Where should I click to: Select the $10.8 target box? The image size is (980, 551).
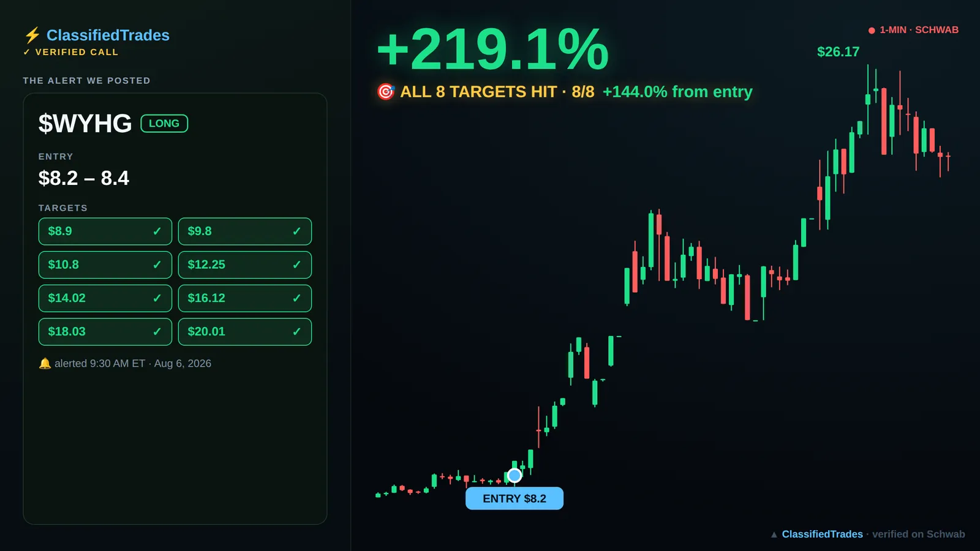[105, 264]
